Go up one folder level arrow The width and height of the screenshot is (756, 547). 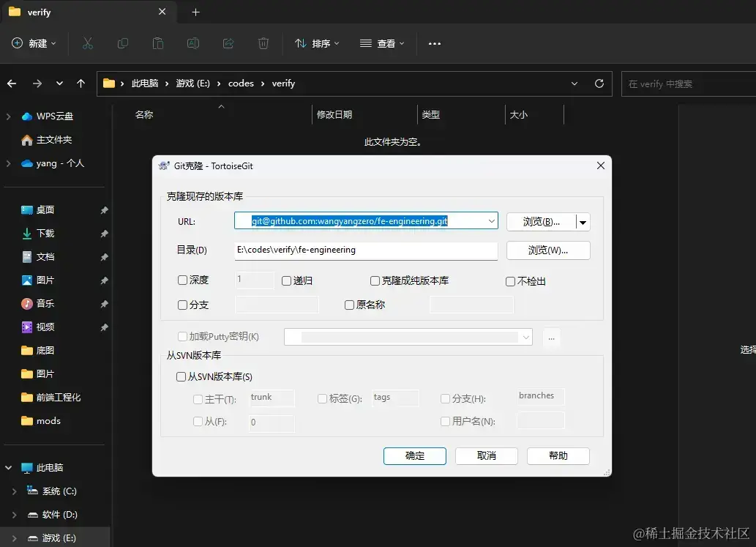(x=81, y=83)
